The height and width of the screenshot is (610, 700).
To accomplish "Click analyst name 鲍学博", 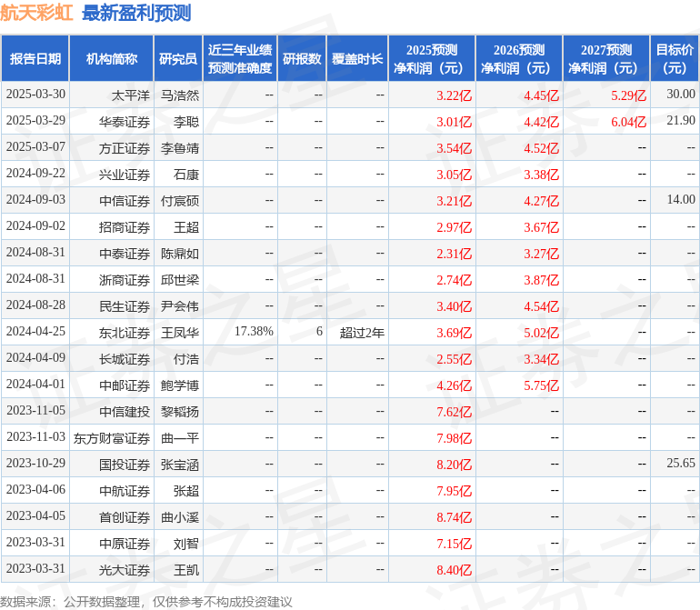I will click(180, 385).
